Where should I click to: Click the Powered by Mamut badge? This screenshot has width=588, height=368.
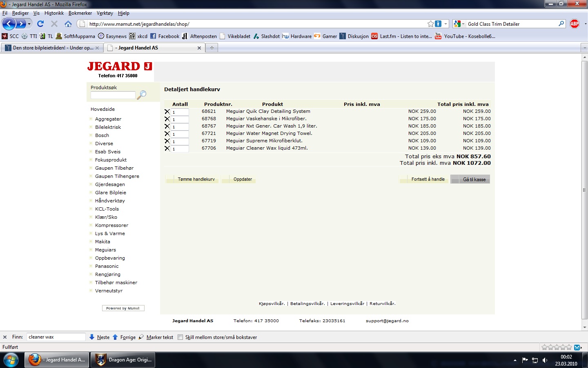(123, 308)
